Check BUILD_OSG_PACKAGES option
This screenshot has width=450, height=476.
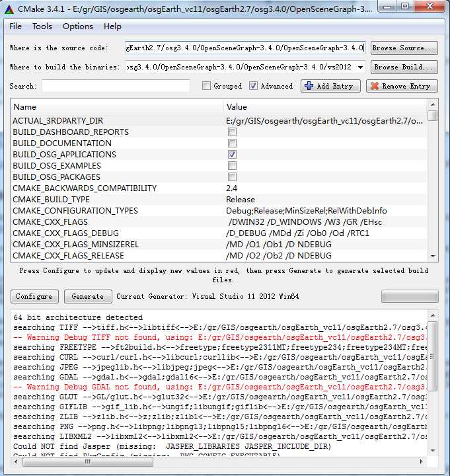[232, 177]
